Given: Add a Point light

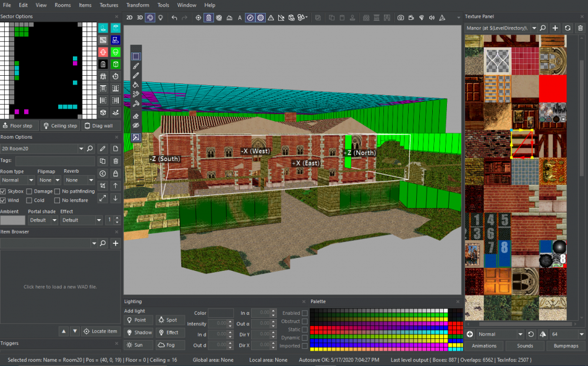Looking at the screenshot, I should coord(138,320).
